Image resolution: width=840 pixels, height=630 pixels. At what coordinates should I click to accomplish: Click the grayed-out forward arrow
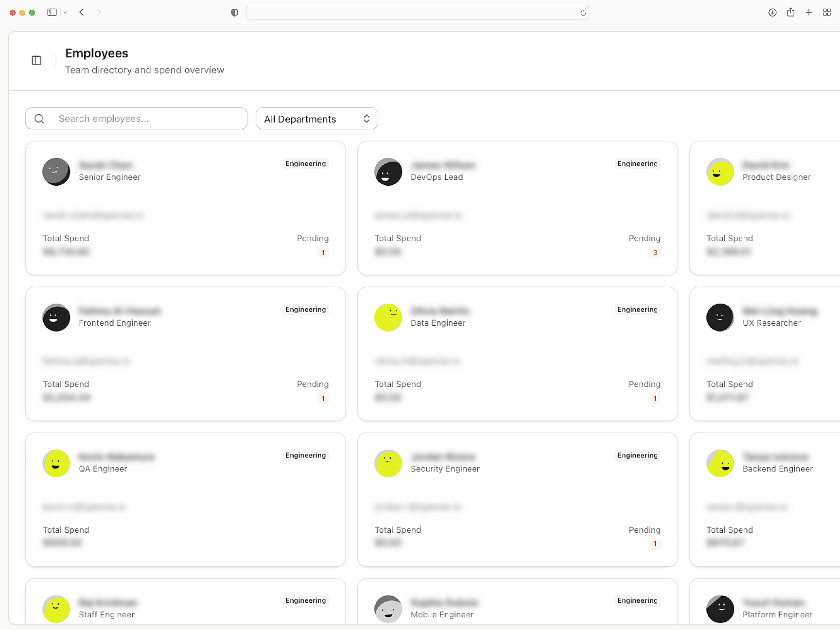[99, 12]
